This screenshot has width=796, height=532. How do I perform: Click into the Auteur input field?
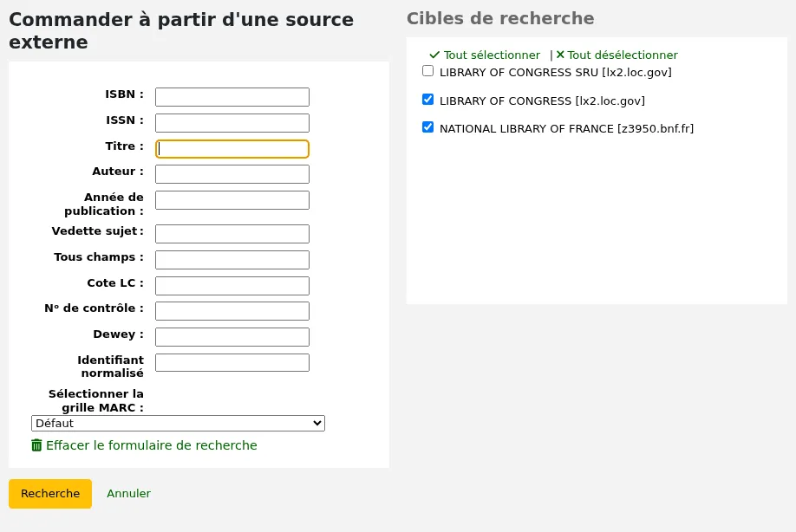click(232, 174)
